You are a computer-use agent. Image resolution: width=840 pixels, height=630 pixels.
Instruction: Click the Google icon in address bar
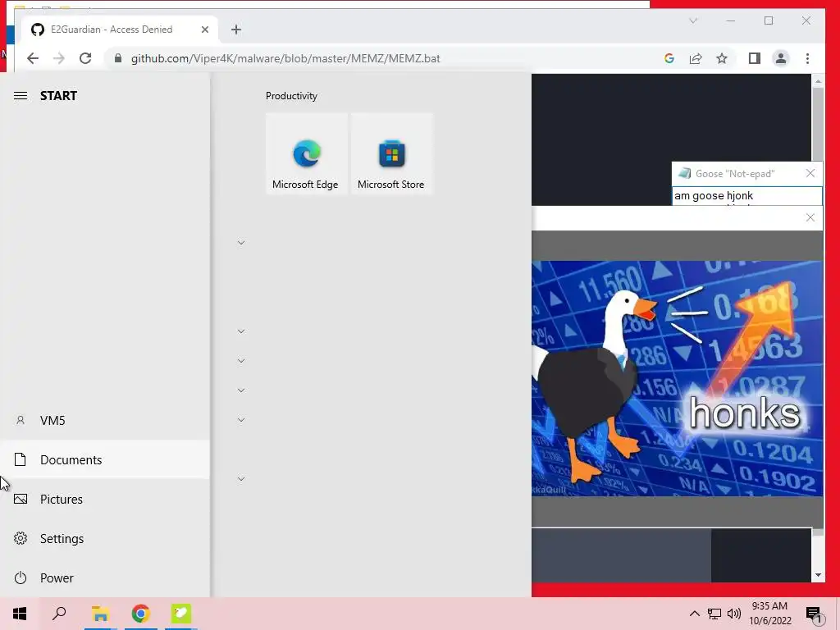[669, 58]
